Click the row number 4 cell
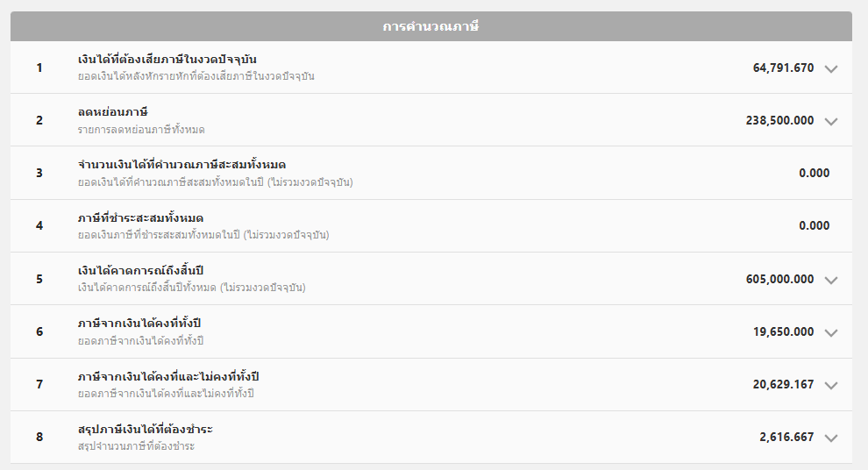The width and height of the screenshot is (868, 470). 39,226
